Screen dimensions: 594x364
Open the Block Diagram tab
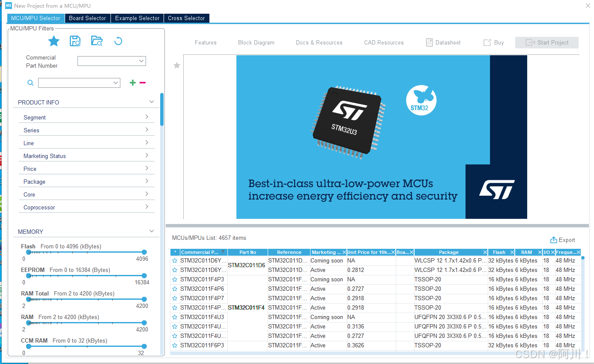[x=256, y=42]
